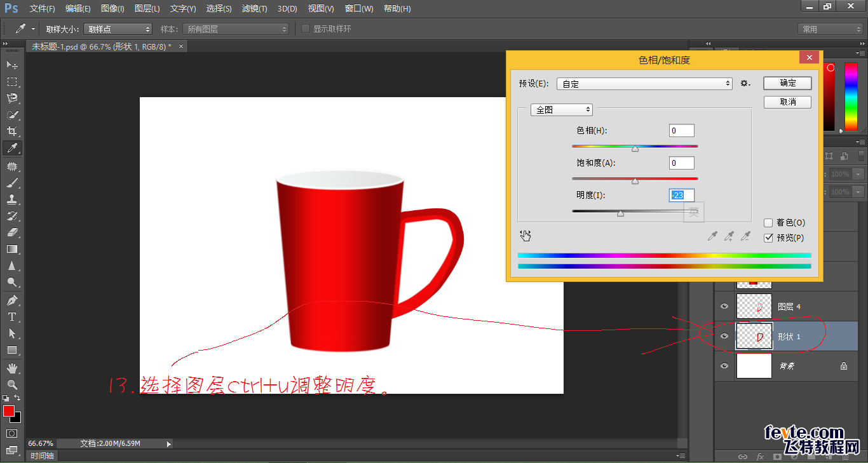The height and width of the screenshot is (463, 868).
Task: Select the Rectangle shape tool
Action: [x=12, y=350]
